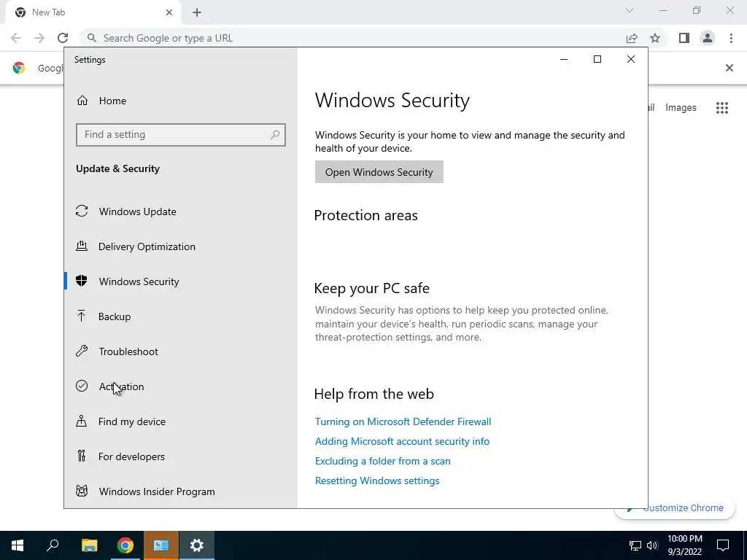Open the Google apps grid icon
Viewport: 747px width, 560px height.
pos(722,108)
